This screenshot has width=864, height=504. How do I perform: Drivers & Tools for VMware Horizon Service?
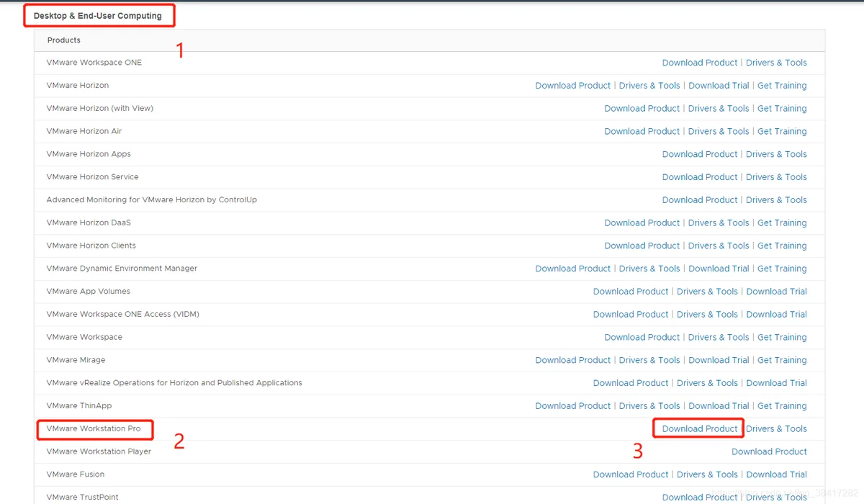[x=776, y=177]
